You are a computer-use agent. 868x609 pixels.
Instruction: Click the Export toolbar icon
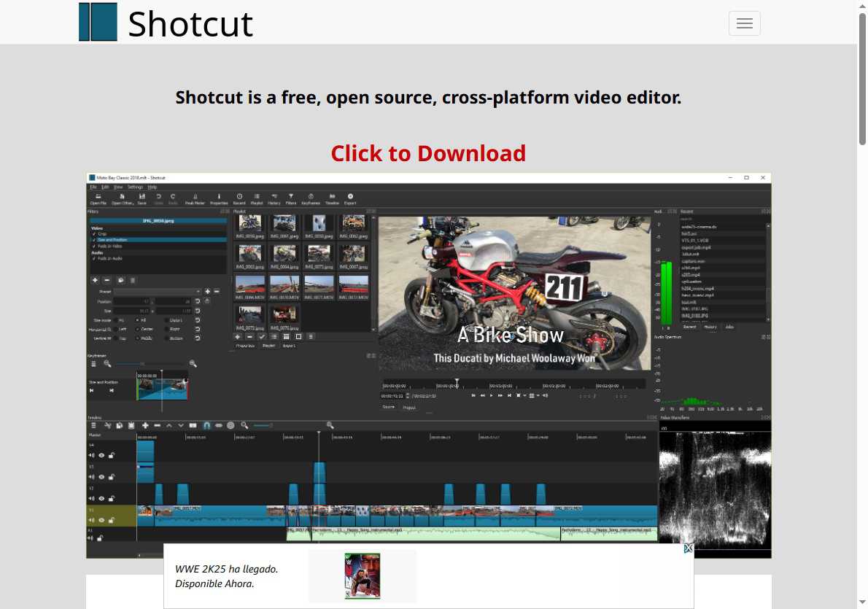tap(350, 199)
